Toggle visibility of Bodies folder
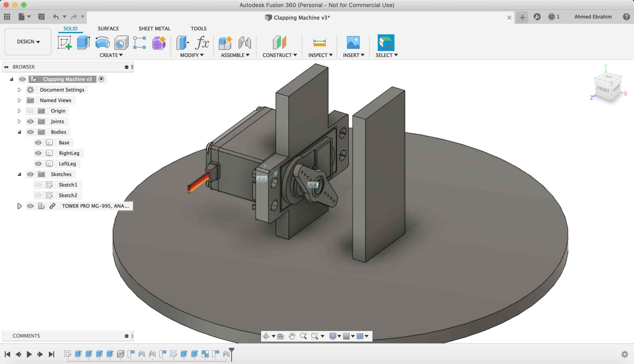This screenshot has width=634, height=364. click(x=30, y=132)
